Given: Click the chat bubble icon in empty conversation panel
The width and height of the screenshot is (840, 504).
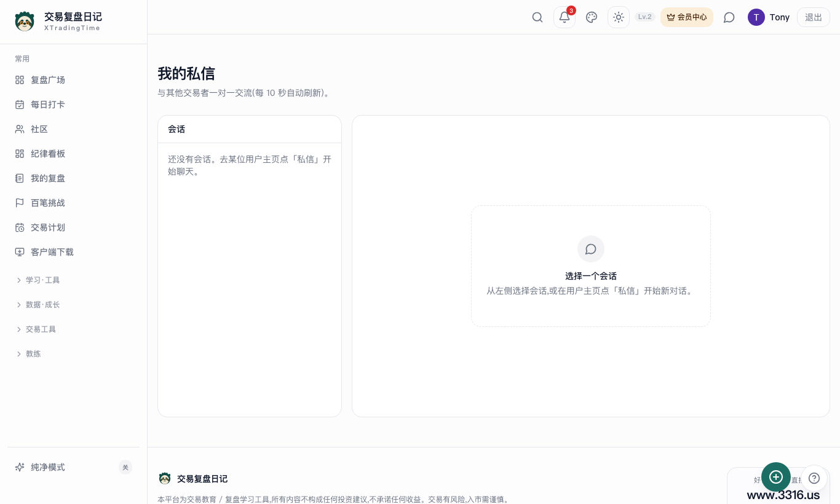Looking at the screenshot, I should pos(591,249).
